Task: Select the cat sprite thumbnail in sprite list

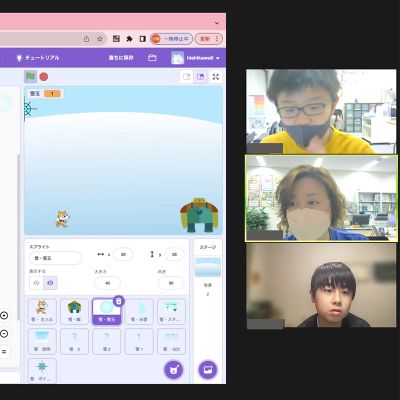Action: pyautogui.click(x=42, y=311)
